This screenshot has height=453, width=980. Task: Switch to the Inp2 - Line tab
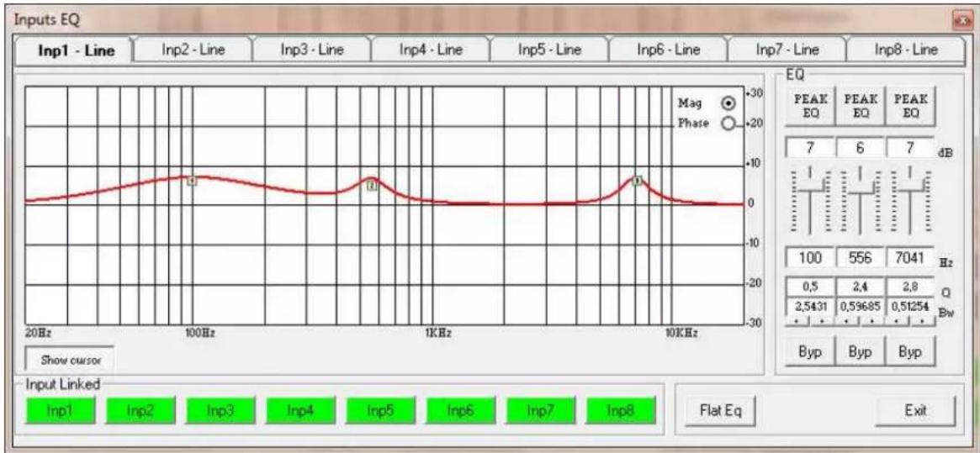coord(193,50)
